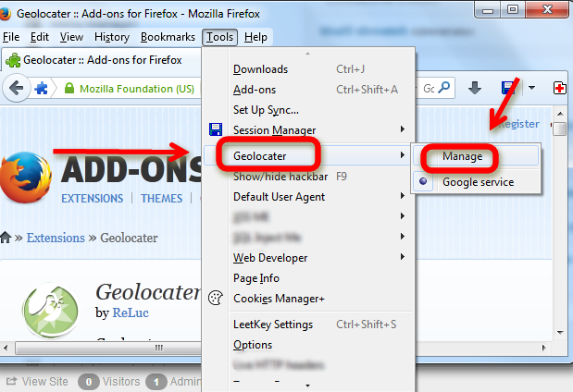The width and height of the screenshot is (573, 392).
Task: Select Page Info menu entry
Action: (x=255, y=278)
